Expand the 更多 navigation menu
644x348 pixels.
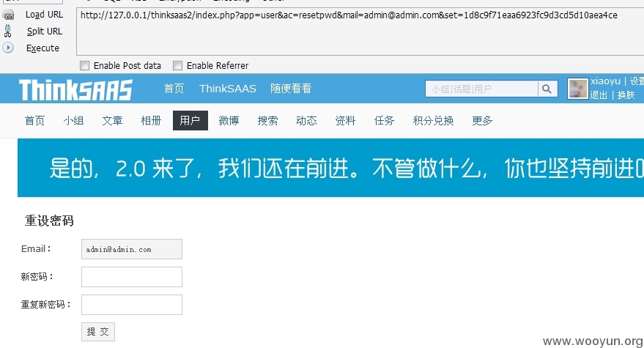coord(482,121)
